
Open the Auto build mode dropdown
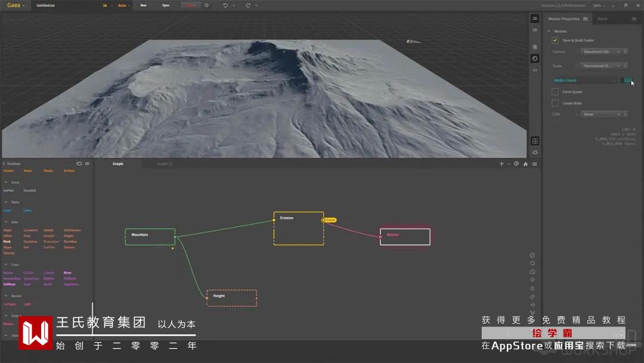pyautogui.click(x=123, y=5)
